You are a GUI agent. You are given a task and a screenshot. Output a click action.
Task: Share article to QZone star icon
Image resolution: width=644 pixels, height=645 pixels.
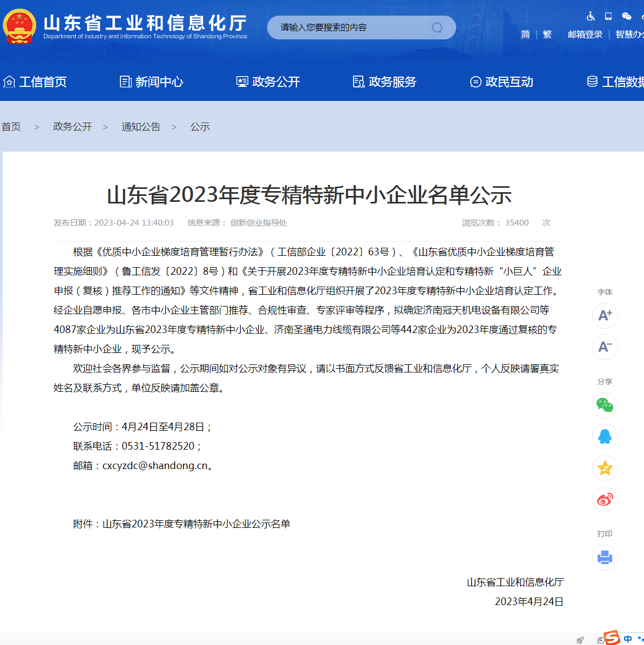[x=605, y=468]
